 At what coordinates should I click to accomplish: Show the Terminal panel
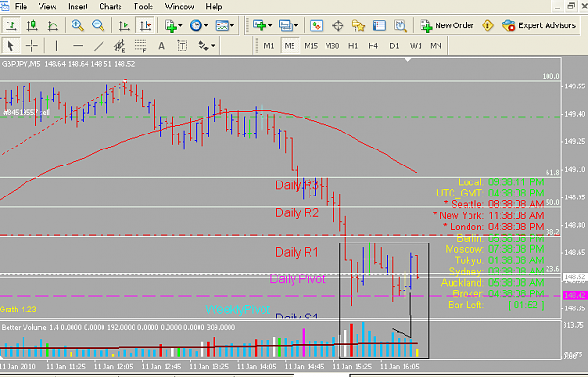point(379,25)
